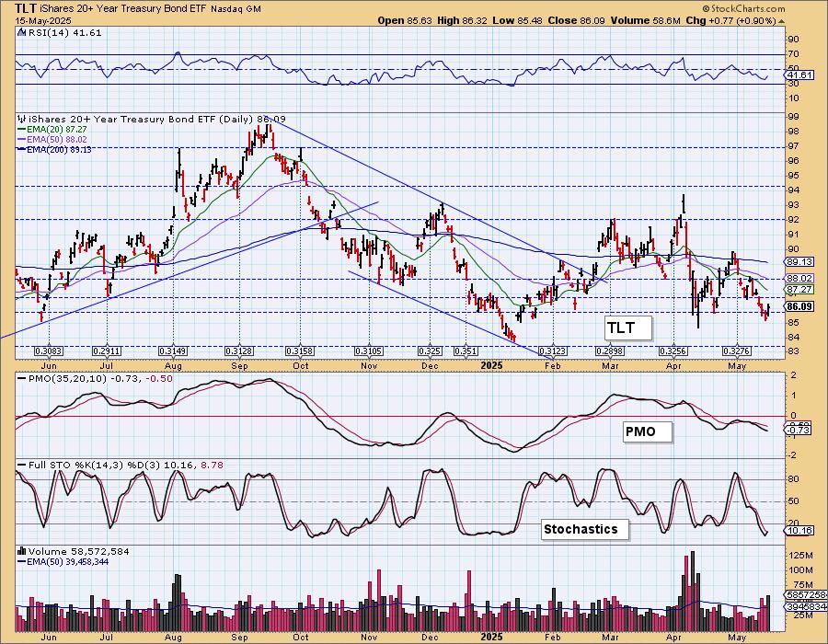Click the EMA(200) 89.13 legend text
Screen dimensions: 828x644
coord(59,149)
